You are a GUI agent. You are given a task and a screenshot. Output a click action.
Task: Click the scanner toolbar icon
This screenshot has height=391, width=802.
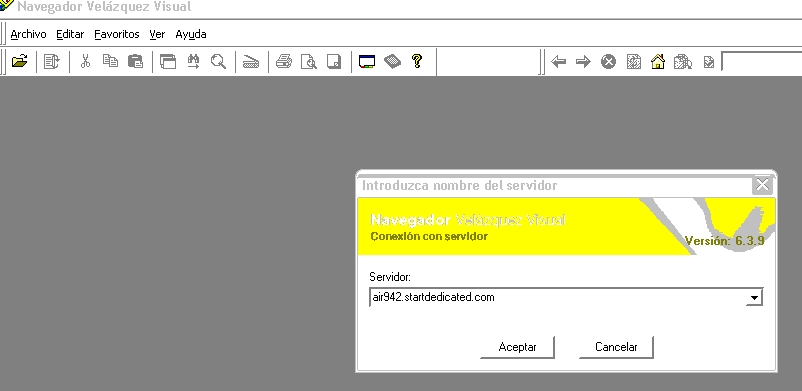coord(251,61)
